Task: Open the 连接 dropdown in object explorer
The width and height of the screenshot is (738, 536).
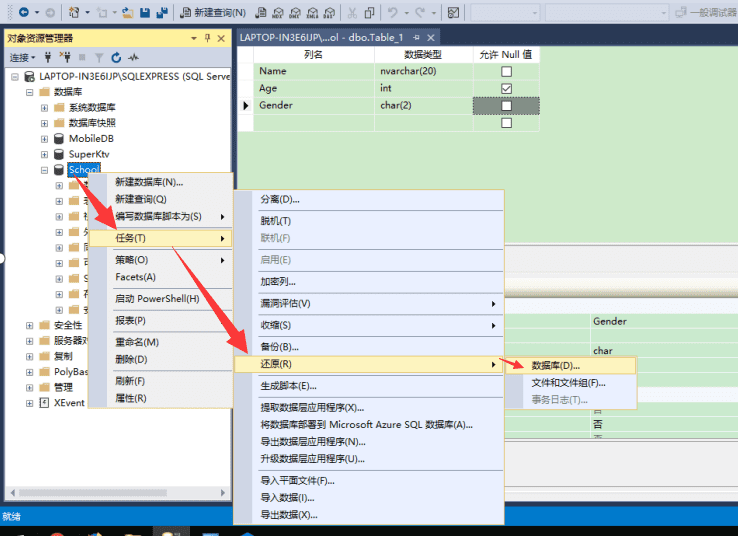Action: 23,57
